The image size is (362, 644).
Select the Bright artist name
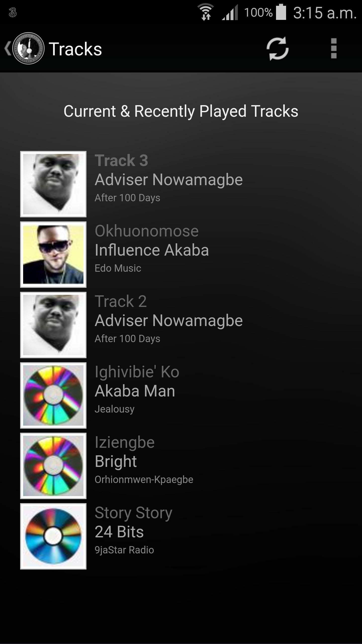pos(116,462)
